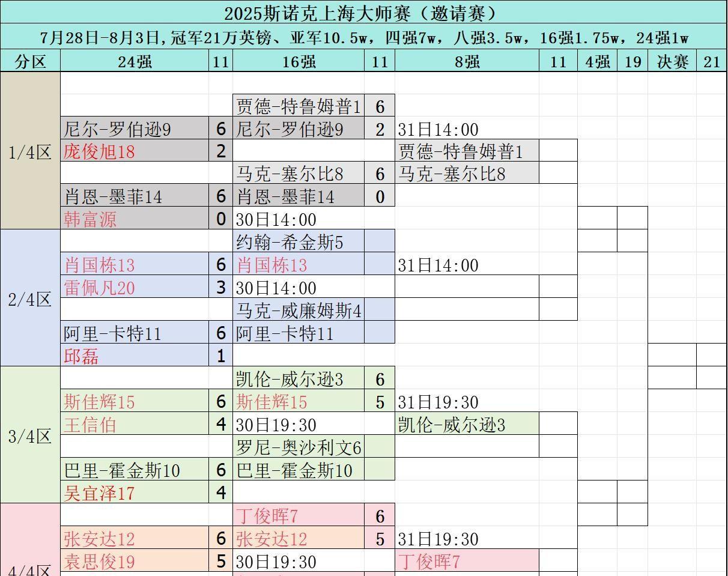Click 30日14:00 below 肖国栋13
Screen dimensions: 728x576
tap(276, 288)
